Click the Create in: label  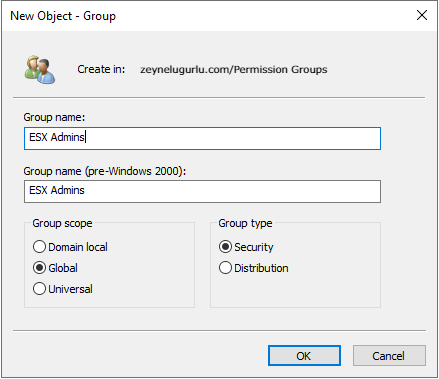tap(101, 69)
